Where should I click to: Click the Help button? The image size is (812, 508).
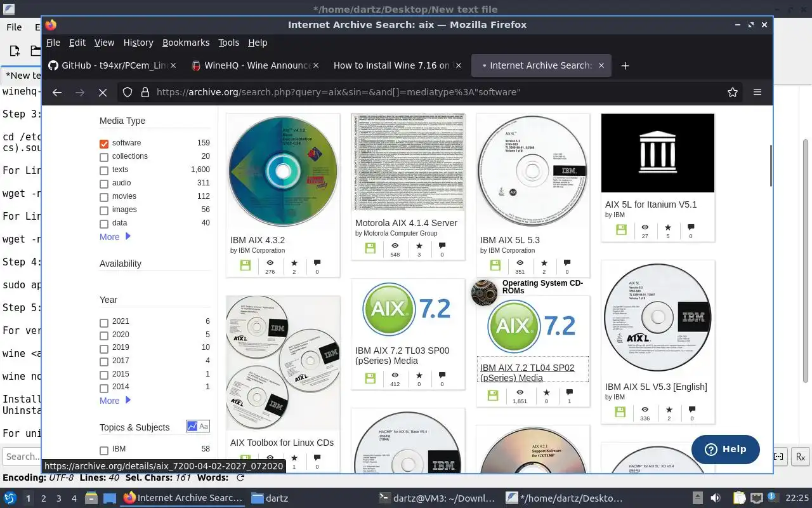click(x=725, y=449)
